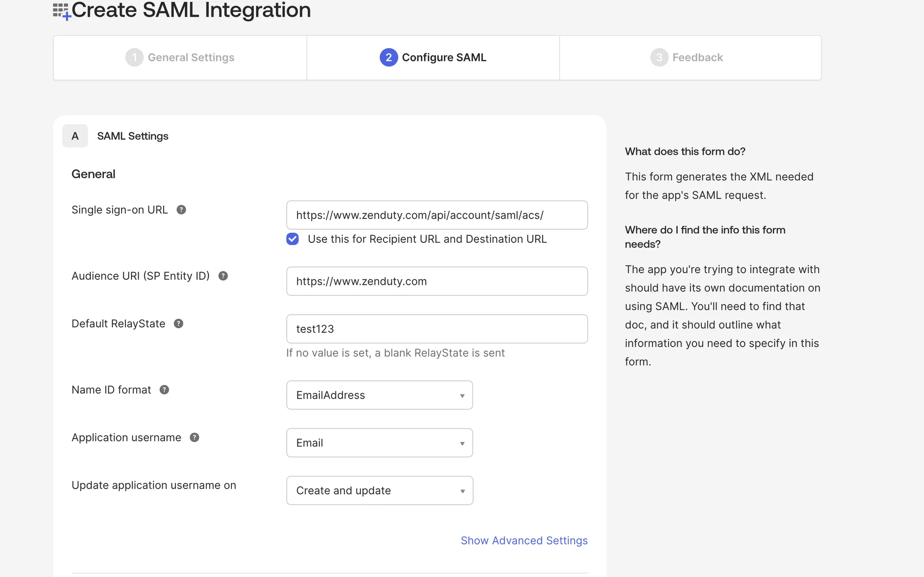
Task: Click the step 1 number circle
Action: (x=134, y=57)
